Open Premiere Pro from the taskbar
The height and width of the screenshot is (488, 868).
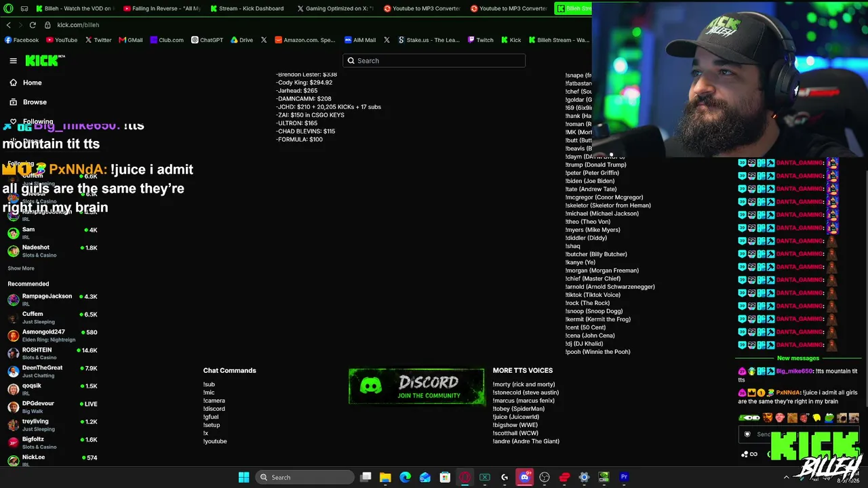[x=624, y=477]
